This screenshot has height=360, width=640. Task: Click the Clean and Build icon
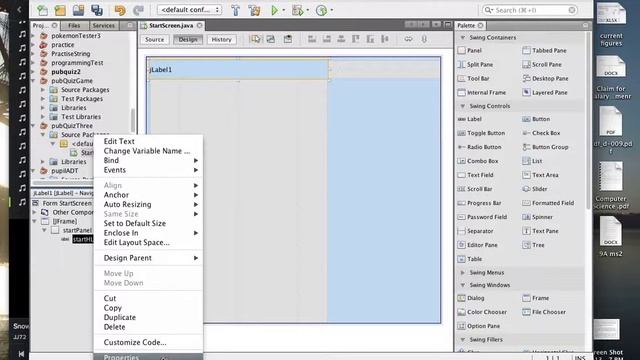click(x=254, y=10)
